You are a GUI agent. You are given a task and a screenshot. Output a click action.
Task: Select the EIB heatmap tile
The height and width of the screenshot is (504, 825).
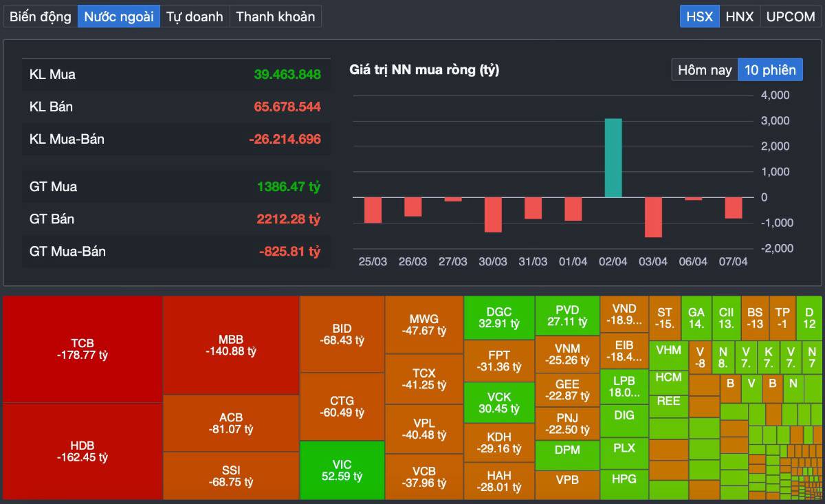point(624,351)
